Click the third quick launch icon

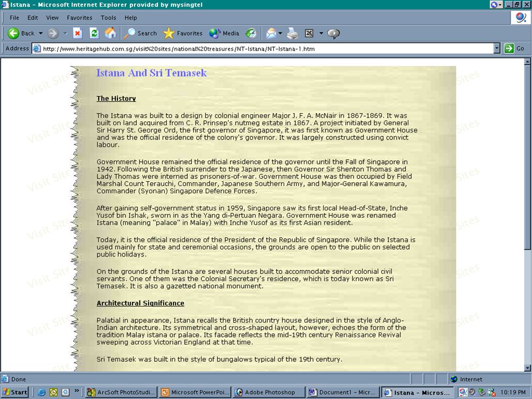(65, 392)
